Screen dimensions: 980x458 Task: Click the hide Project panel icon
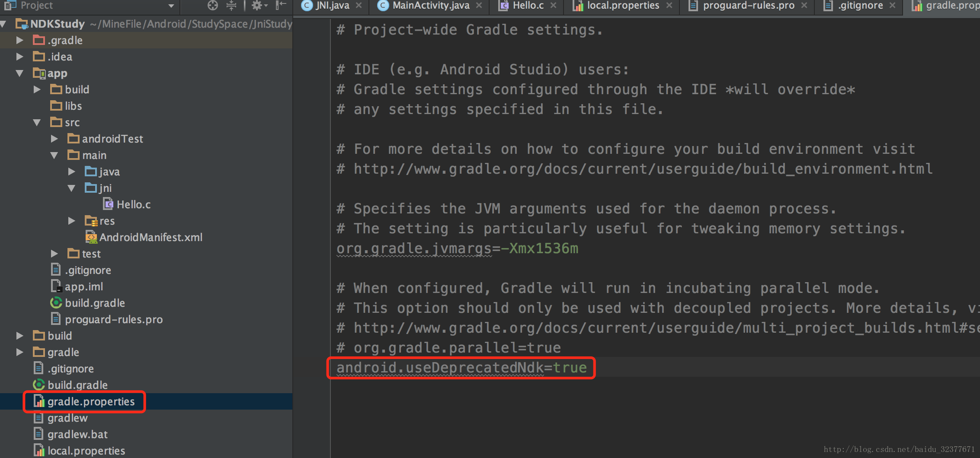pyautogui.click(x=281, y=5)
